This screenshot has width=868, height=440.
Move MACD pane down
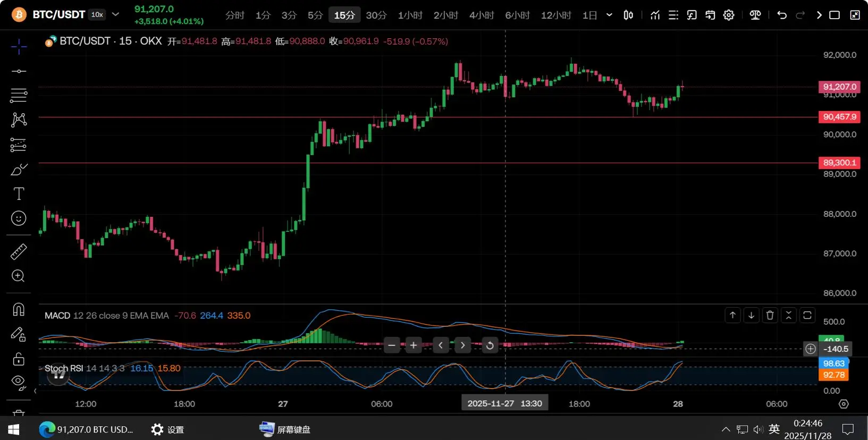pyautogui.click(x=751, y=315)
